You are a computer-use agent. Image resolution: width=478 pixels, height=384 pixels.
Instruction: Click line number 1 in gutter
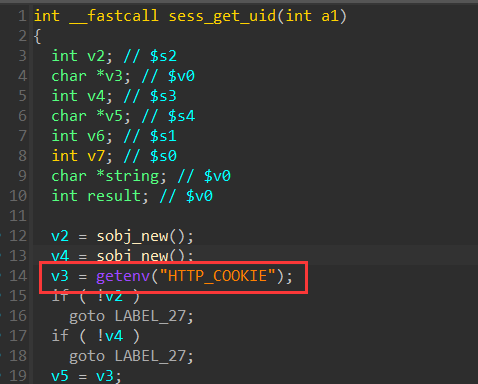tap(22, 16)
